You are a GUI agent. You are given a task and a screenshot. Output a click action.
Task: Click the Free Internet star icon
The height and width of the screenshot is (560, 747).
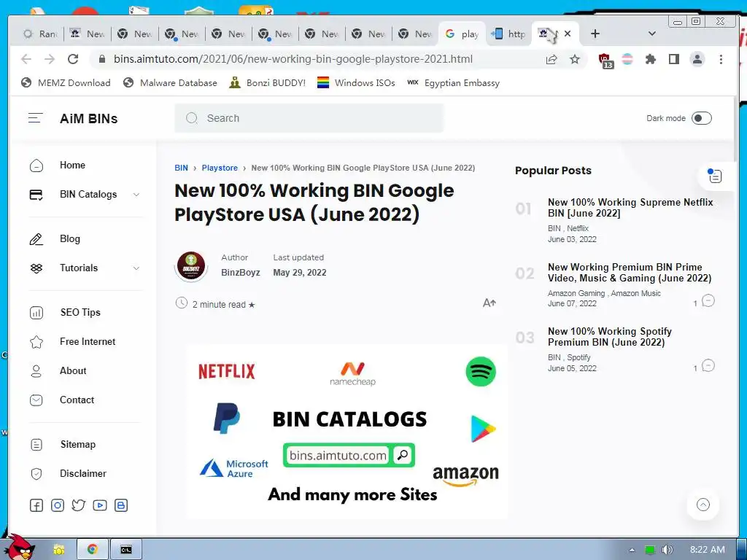coord(36,342)
